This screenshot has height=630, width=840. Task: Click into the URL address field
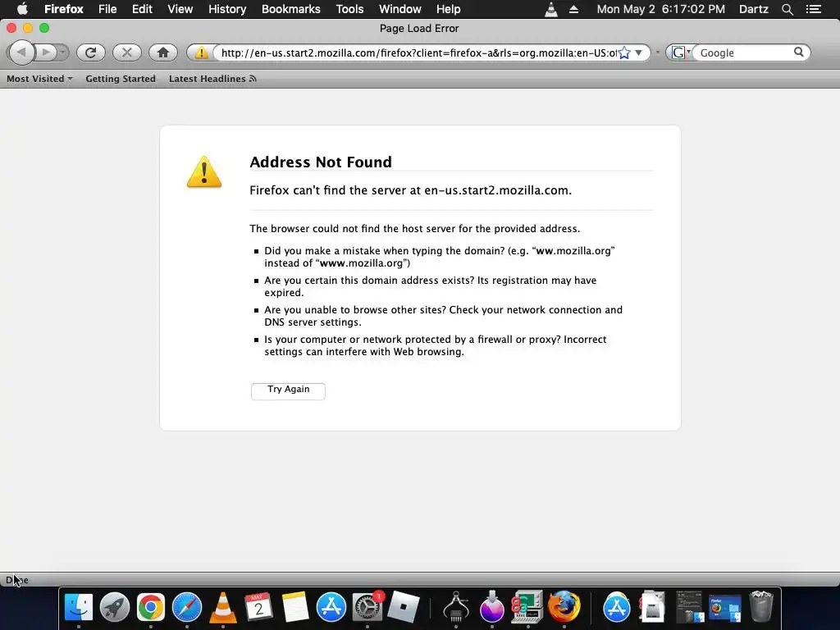418,52
